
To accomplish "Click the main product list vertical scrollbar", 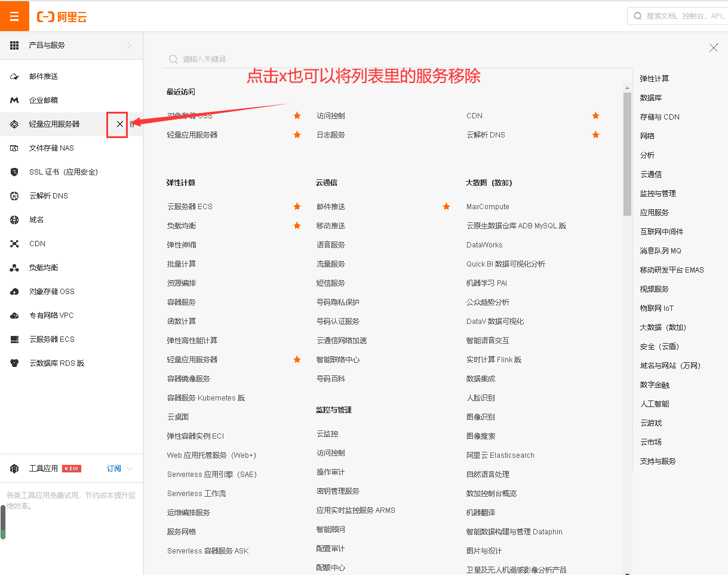I will click(627, 154).
